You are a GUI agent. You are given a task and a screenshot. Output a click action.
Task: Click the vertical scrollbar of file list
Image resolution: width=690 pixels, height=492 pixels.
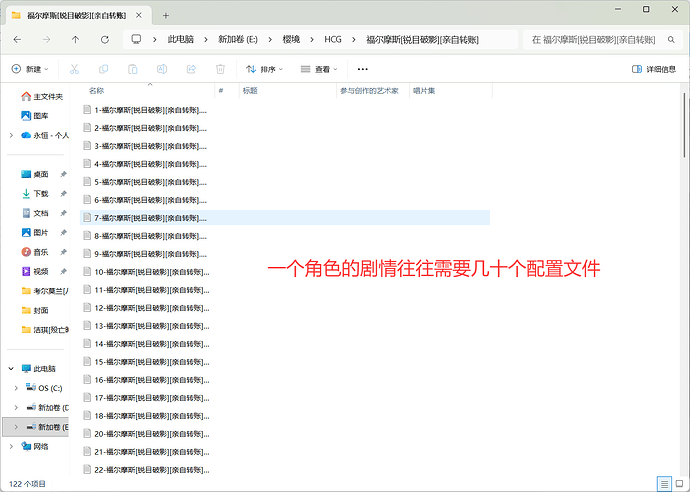(685, 125)
